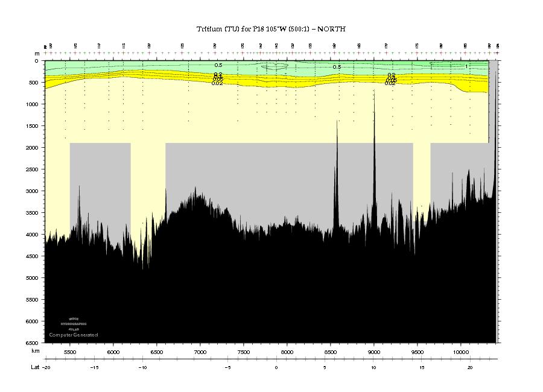Select the 8500 km distance label
543x392 pixels.
tap(331, 352)
